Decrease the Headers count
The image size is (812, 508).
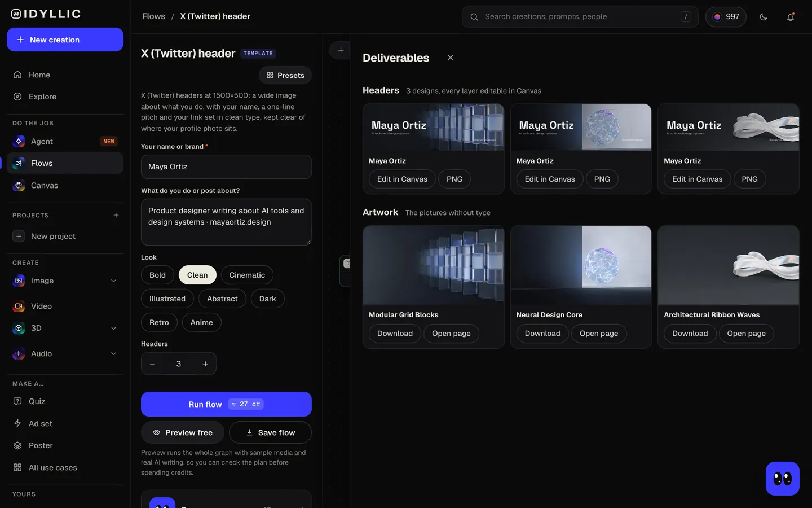(152, 364)
